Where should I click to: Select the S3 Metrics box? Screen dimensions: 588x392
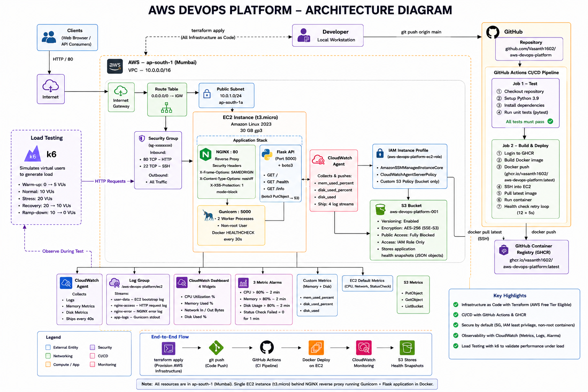click(x=413, y=295)
